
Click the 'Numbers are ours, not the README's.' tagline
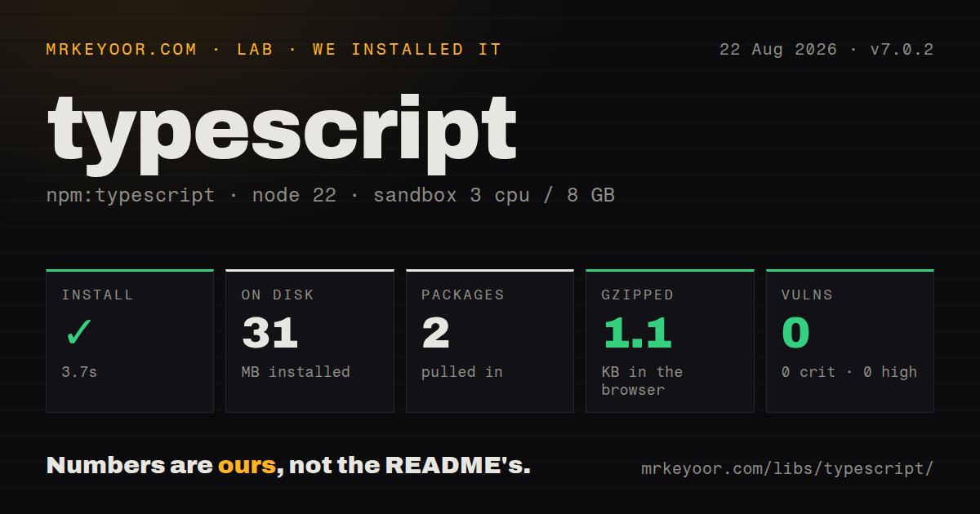pyautogui.click(x=288, y=466)
